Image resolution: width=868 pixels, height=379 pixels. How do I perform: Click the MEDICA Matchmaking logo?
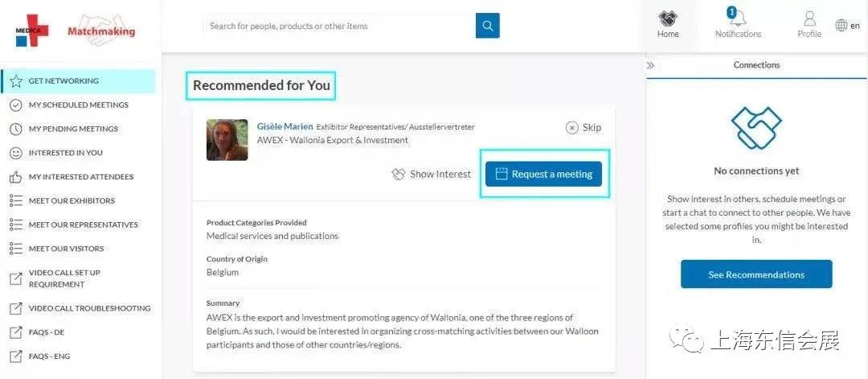[x=76, y=31]
